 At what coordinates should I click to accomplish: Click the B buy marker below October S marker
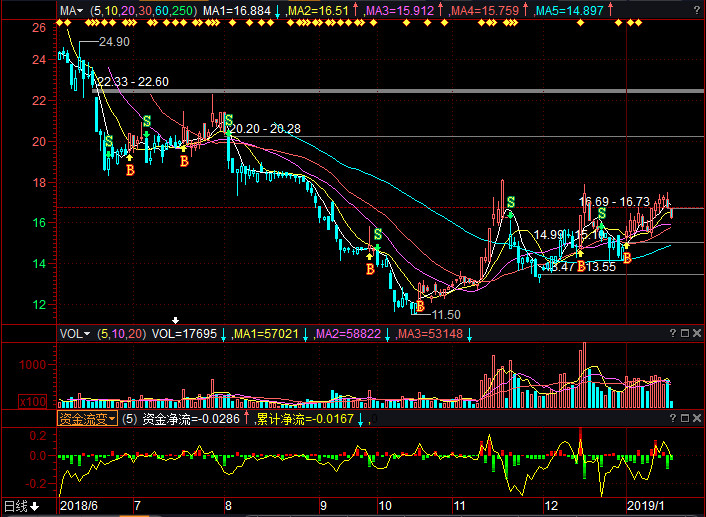[370, 269]
